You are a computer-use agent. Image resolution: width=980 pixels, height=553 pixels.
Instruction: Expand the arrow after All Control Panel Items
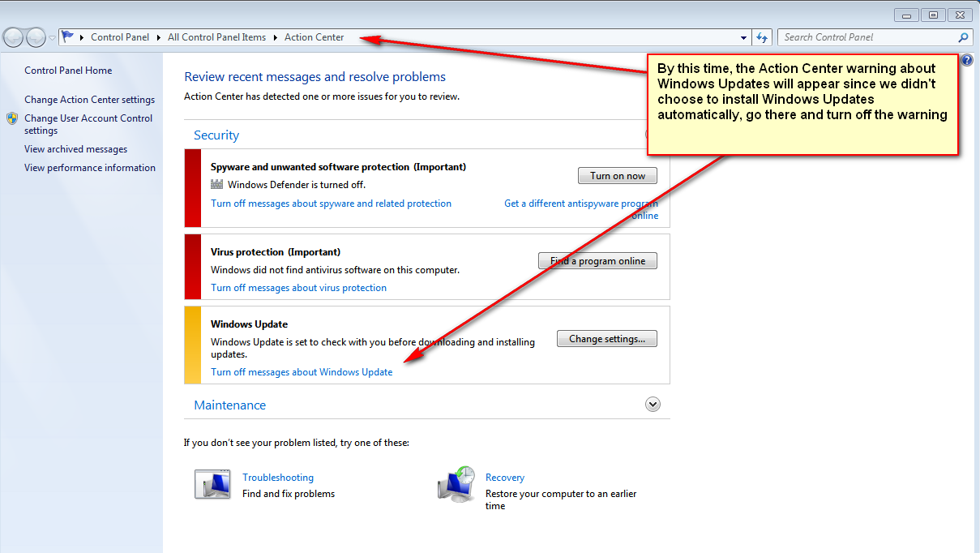(276, 37)
